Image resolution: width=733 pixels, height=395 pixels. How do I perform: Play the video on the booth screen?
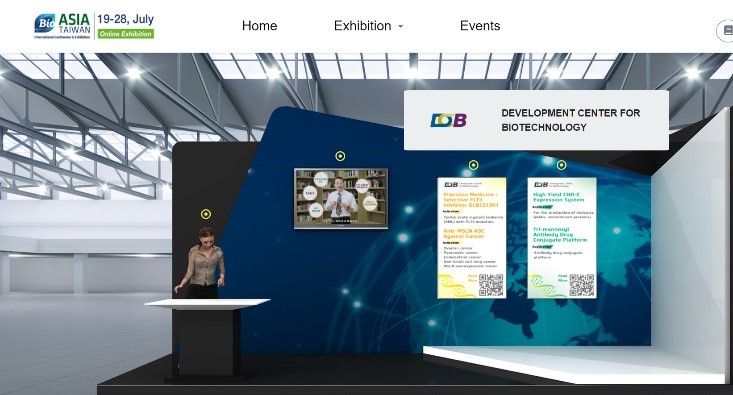pos(341,199)
